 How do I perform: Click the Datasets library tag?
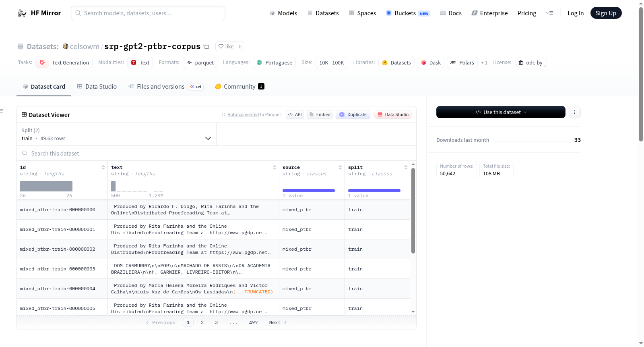396,62
